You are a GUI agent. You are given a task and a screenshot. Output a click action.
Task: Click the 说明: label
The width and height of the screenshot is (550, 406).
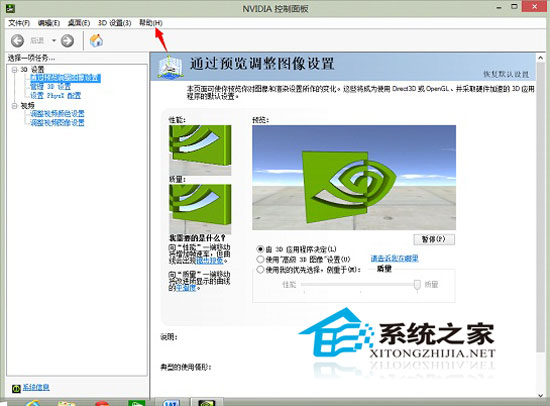[169, 337]
